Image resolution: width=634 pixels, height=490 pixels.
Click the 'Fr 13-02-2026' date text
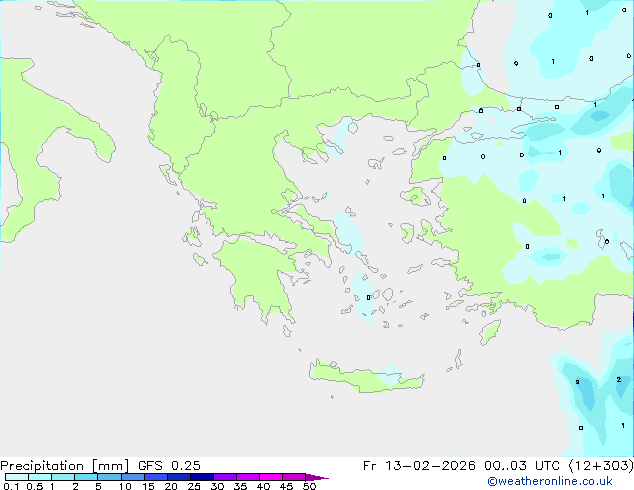pyautogui.click(x=419, y=466)
